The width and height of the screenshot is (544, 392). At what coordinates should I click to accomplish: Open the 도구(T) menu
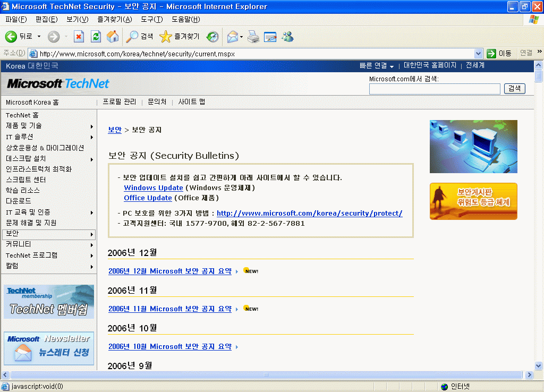pos(151,20)
